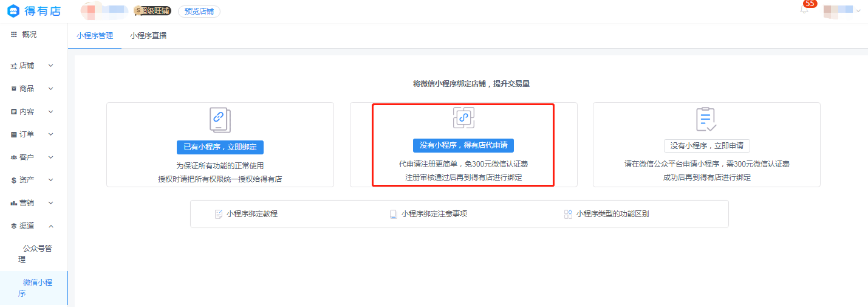Click the 已有小程序，立即绑定 button
The image size is (868, 307).
220,147
